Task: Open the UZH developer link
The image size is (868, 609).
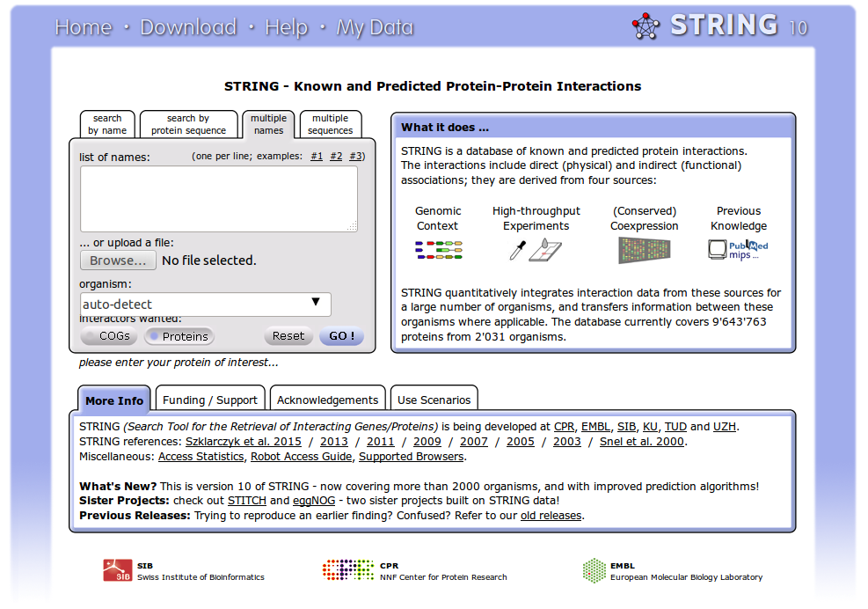Action: click(725, 427)
